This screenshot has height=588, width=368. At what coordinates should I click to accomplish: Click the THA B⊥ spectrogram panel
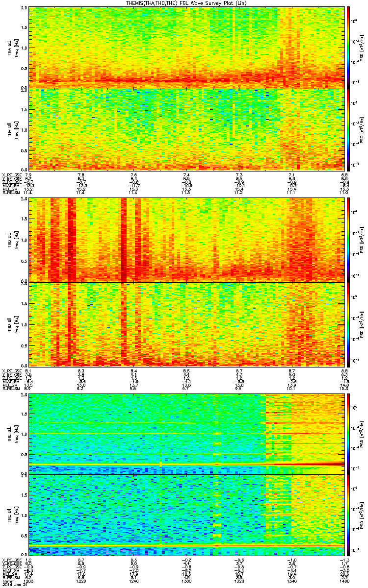point(186,48)
